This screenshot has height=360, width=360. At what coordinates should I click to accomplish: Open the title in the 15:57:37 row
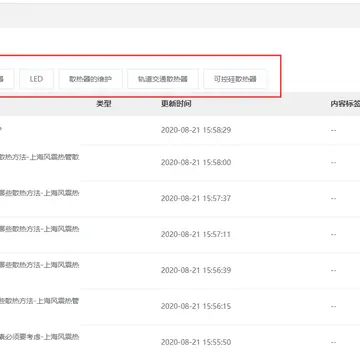40,193
